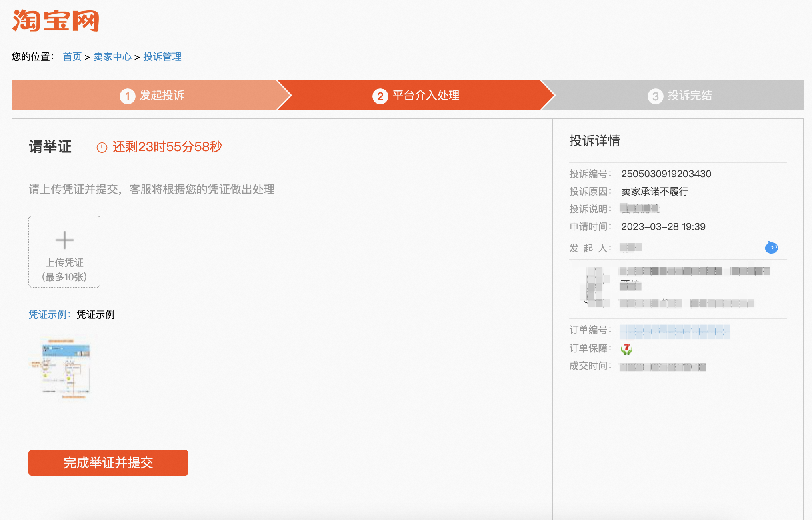The image size is (812, 520).
Task: Go to 卖家中心 breadcrumb link
Action: click(x=112, y=57)
